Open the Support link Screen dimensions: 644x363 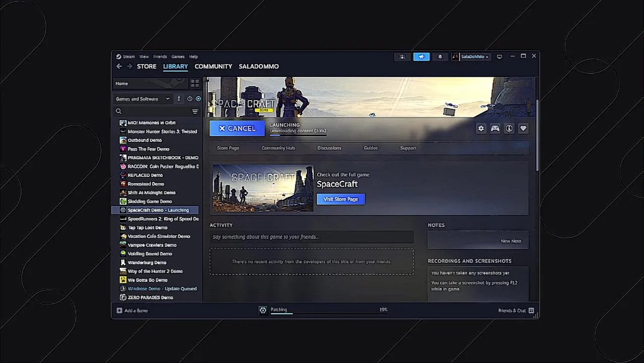coord(408,148)
